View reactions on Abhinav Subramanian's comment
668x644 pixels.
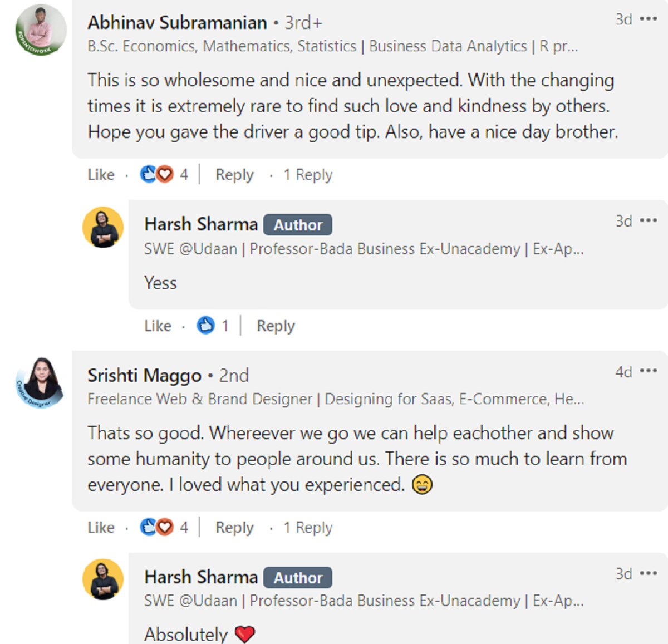point(157,175)
